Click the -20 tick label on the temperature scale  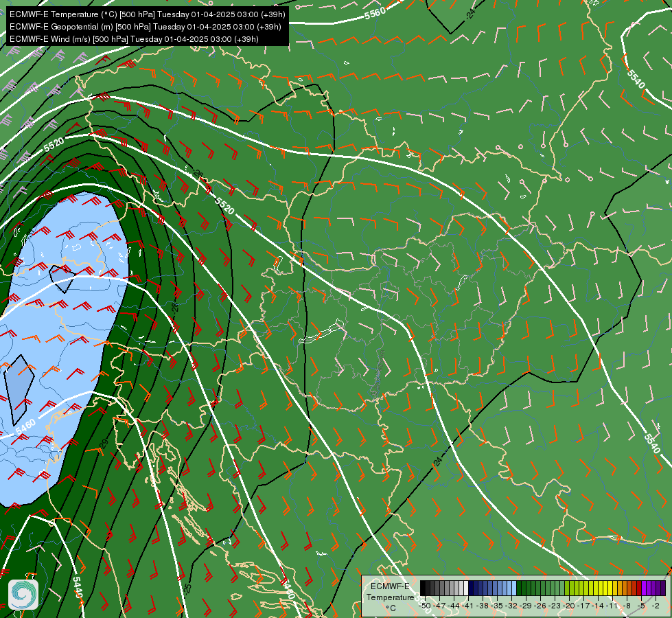click(x=570, y=606)
